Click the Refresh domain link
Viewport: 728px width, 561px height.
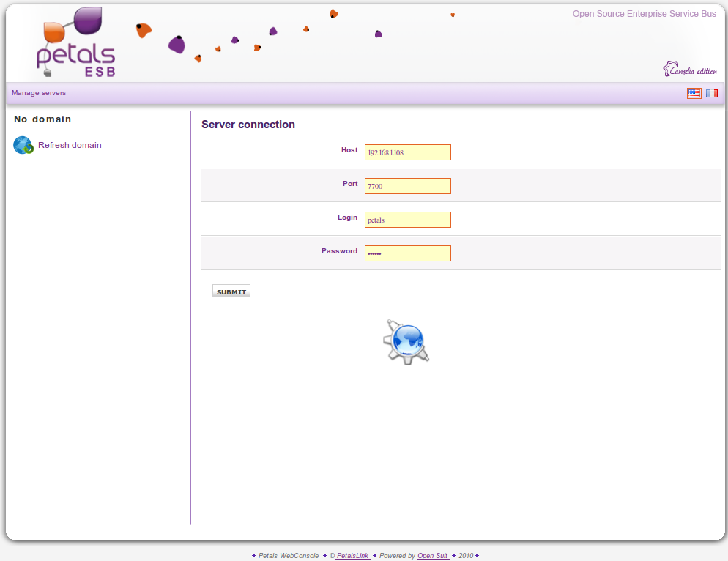(70, 145)
